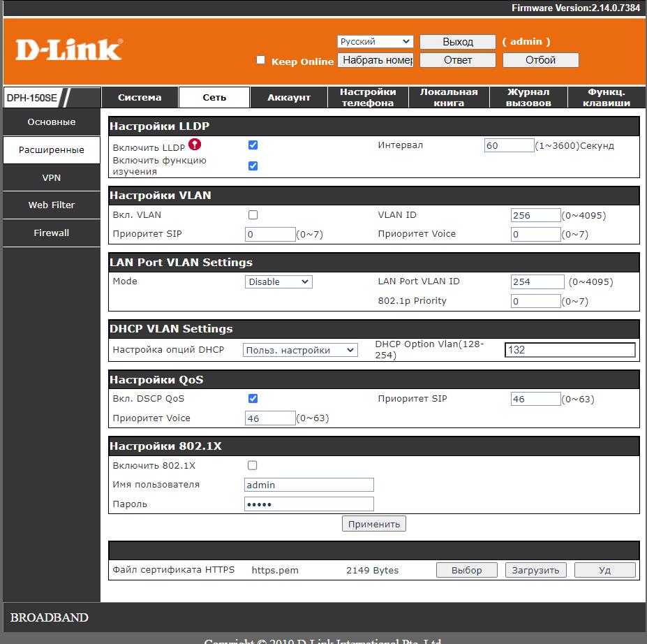This screenshot has width=647, height=644.
Task: Click the VLAN Приоритет SIP field
Action: [270, 234]
